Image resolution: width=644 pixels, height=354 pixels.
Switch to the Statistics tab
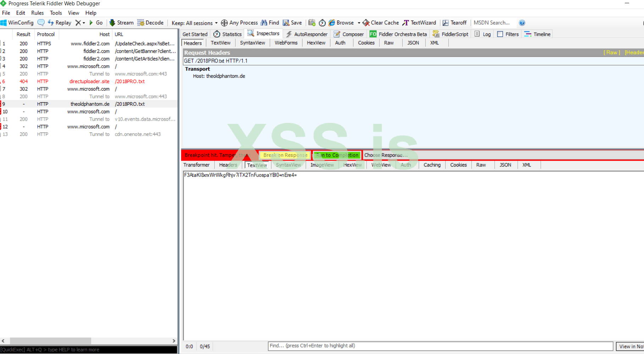pos(228,34)
